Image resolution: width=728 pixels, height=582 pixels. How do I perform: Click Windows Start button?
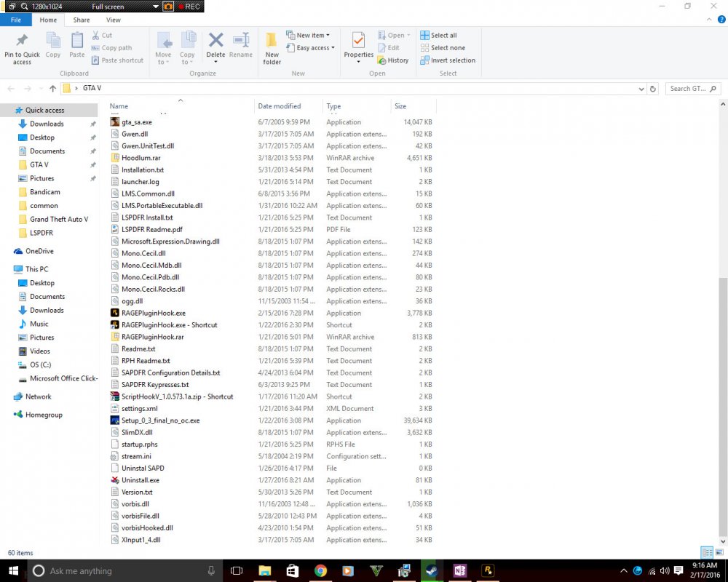coord(13,571)
